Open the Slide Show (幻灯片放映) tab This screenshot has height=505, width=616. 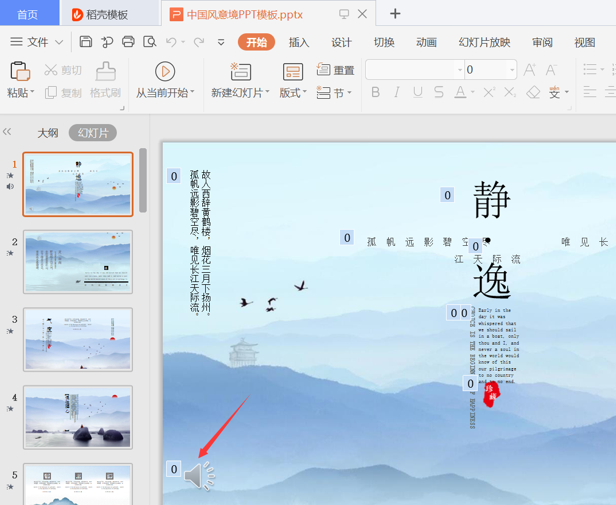point(484,42)
